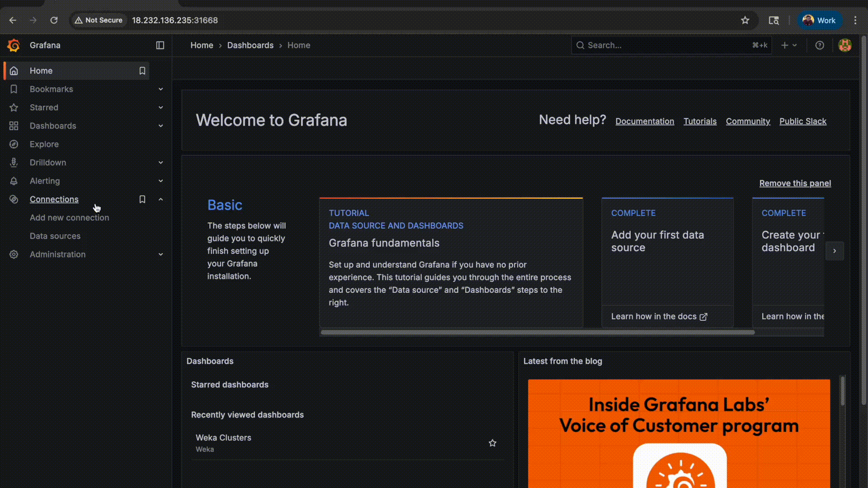
Task: Open the help question mark icon
Action: tap(820, 45)
